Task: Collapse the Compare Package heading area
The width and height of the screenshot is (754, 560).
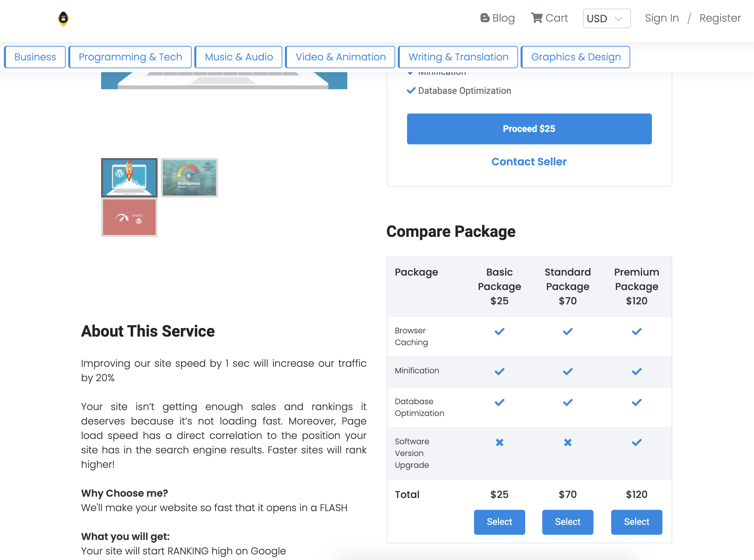Action: [x=451, y=232]
